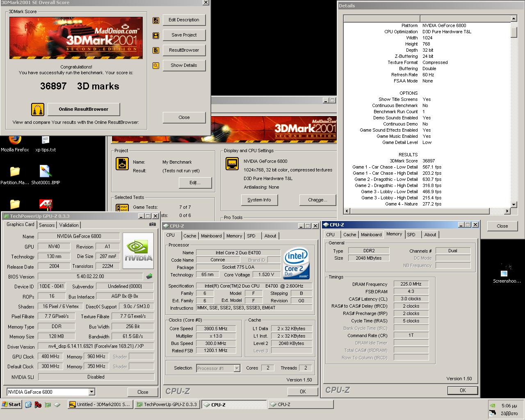Close the 3DMark score dialog with Close button
Image resolution: width=525 pixels, height=420 pixels.
coord(184,118)
